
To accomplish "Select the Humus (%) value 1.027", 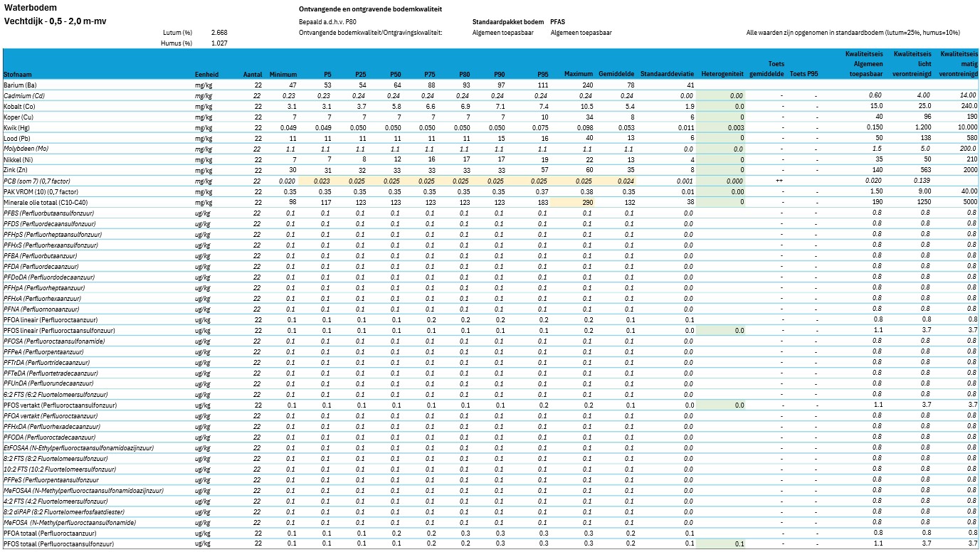I will (219, 43).
